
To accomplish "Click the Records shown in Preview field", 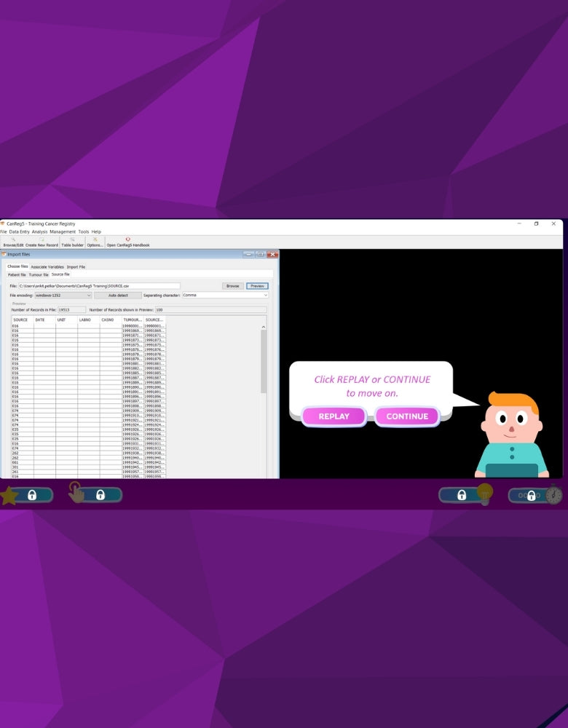I will [211, 309].
